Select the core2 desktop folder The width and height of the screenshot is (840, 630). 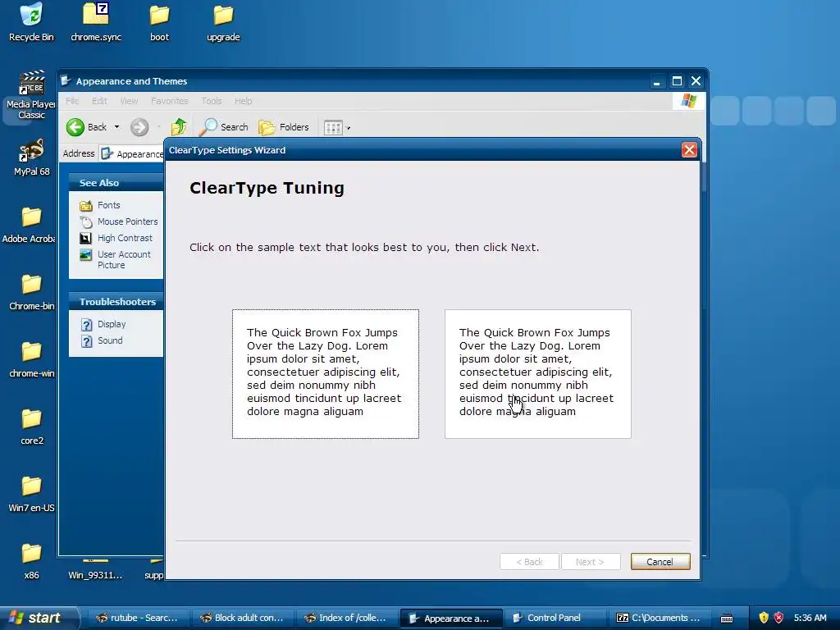(x=32, y=427)
